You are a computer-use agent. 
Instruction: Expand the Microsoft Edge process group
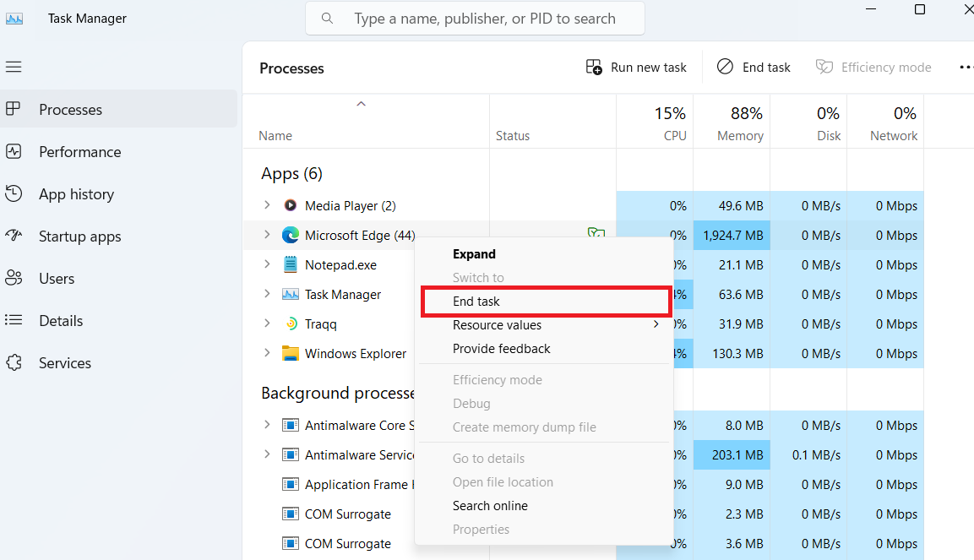tap(267, 235)
